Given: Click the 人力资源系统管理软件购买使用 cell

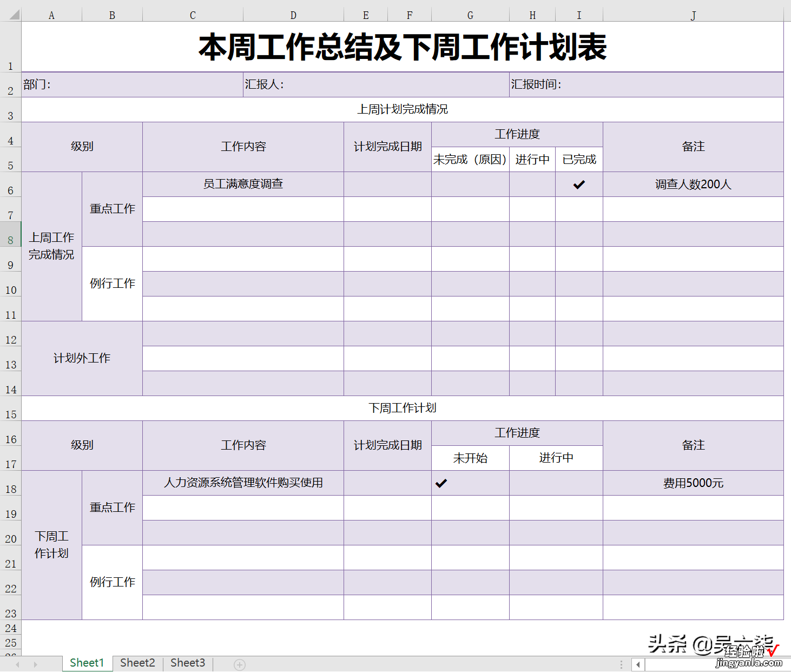Looking at the screenshot, I should [x=243, y=483].
